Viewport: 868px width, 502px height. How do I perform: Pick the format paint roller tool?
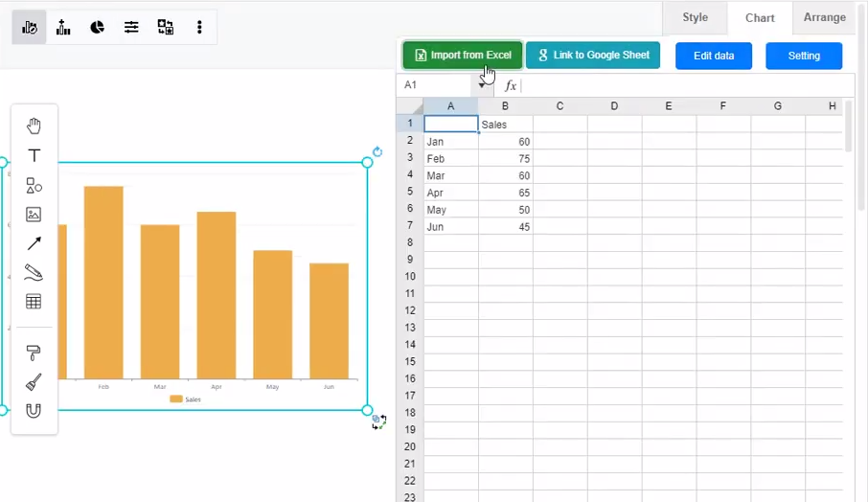(x=34, y=354)
